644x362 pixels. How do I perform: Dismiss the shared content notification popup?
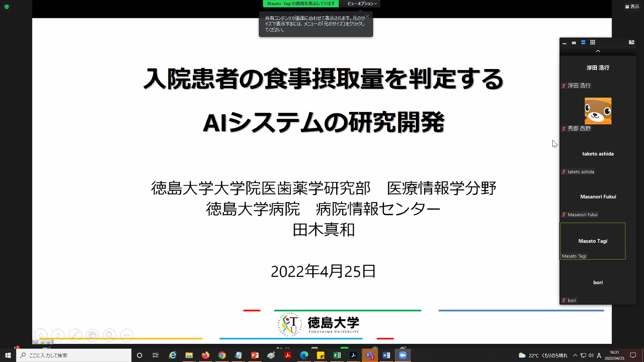click(367, 17)
